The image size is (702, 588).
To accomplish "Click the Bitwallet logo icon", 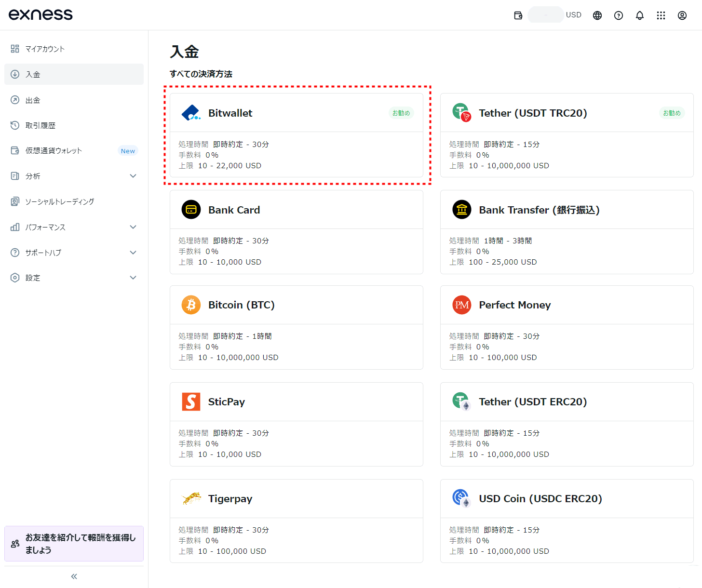I will pos(191,113).
